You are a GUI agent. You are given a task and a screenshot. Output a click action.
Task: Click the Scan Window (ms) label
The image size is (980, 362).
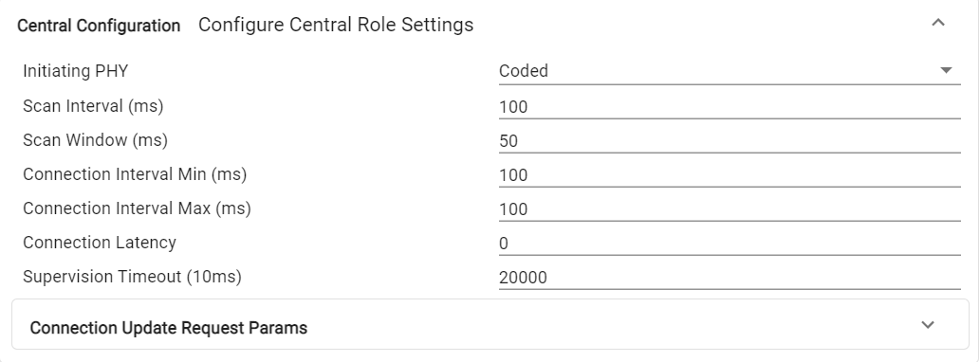point(95,140)
